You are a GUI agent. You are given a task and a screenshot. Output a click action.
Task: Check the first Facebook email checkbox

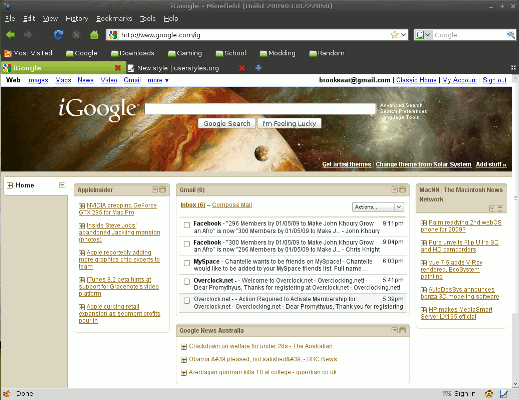[x=187, y=225]
